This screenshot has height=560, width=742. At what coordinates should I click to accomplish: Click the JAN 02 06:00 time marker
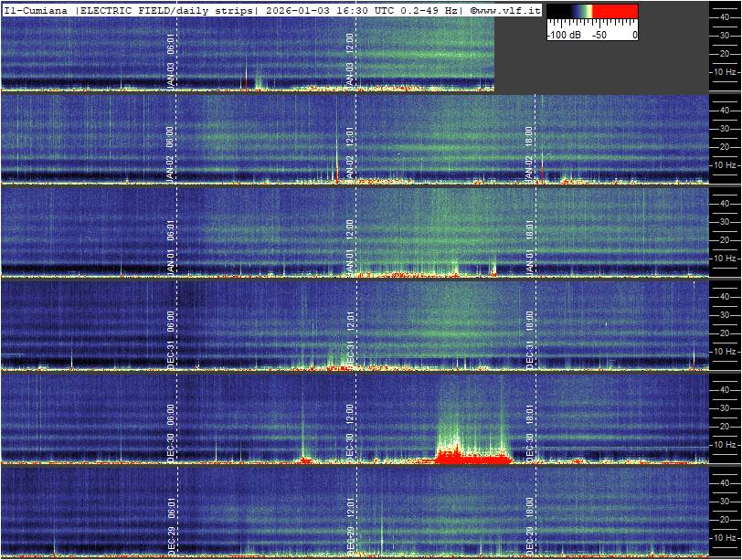click(172, 155)
